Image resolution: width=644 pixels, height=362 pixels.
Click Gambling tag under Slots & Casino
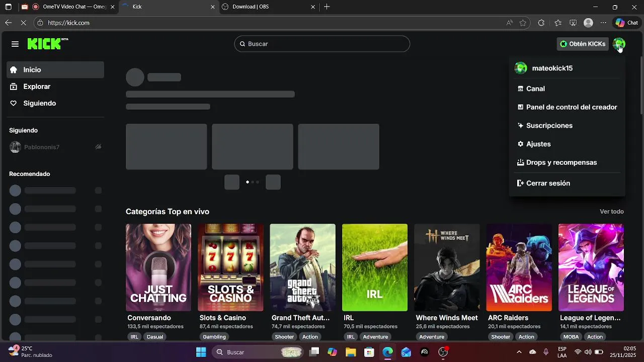[x=214, y=337]
